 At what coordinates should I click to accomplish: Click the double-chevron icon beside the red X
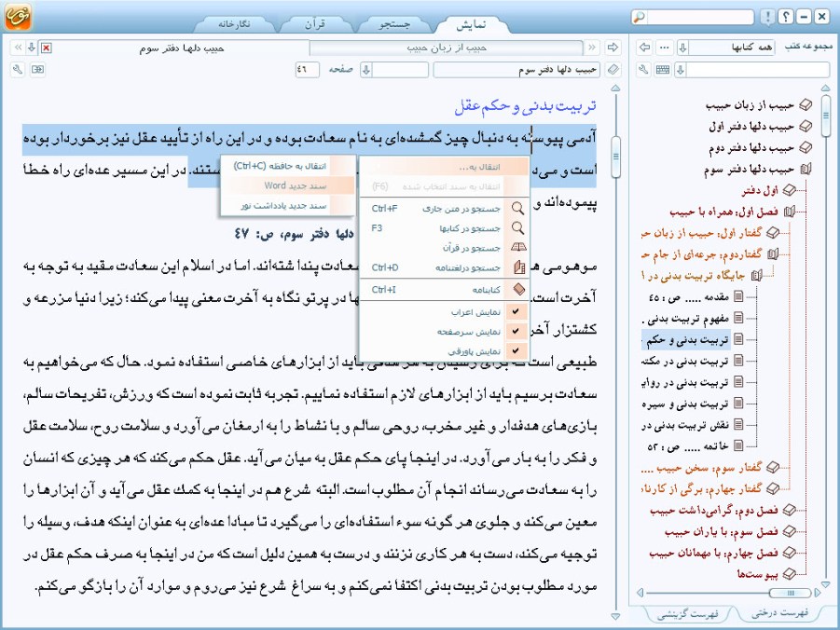click(x=19, y=48)
